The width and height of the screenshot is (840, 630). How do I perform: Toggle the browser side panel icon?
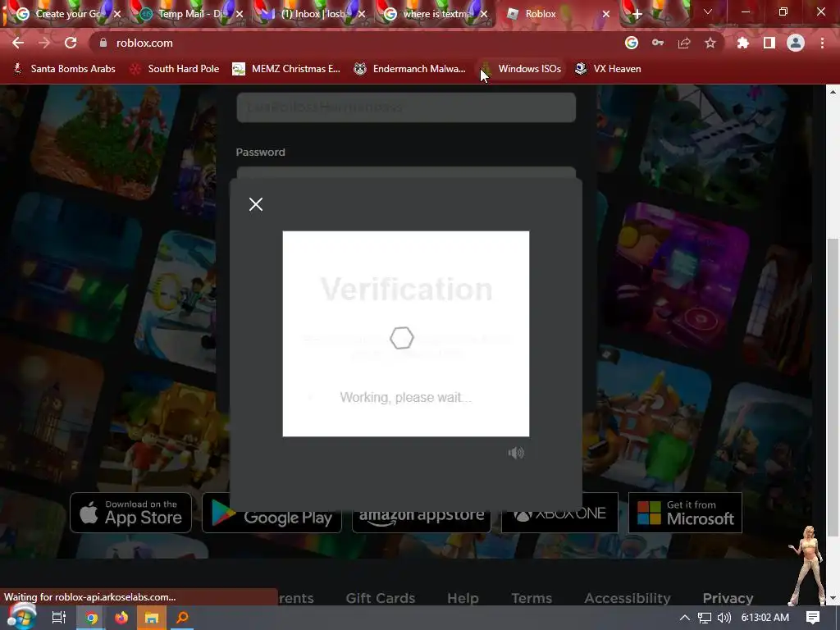[x=769, y=43]
